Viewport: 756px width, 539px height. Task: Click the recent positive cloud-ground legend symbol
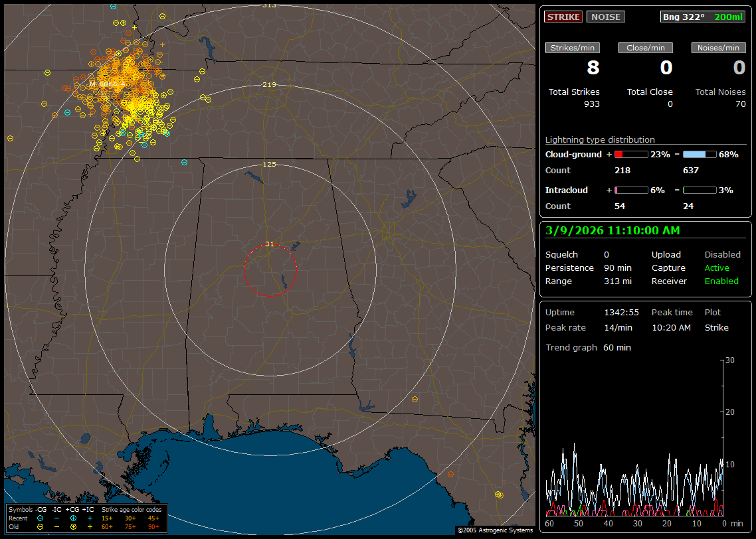(73, 518)
